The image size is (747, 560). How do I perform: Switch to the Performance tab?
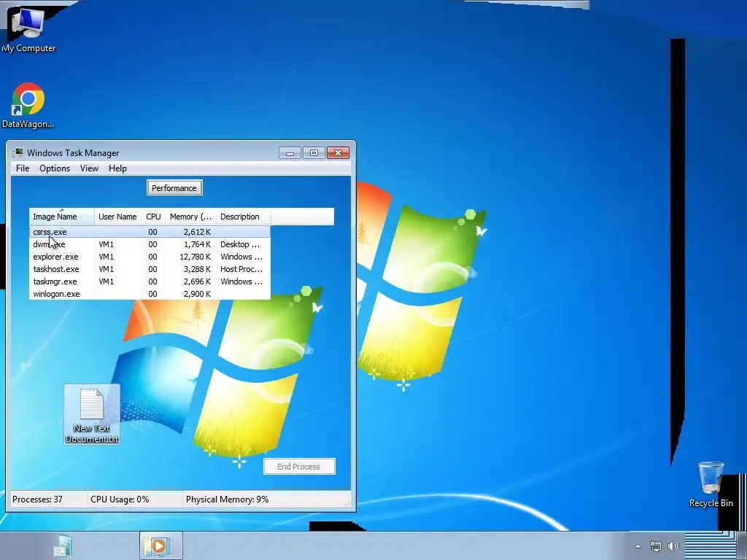[x=174, y=187]
